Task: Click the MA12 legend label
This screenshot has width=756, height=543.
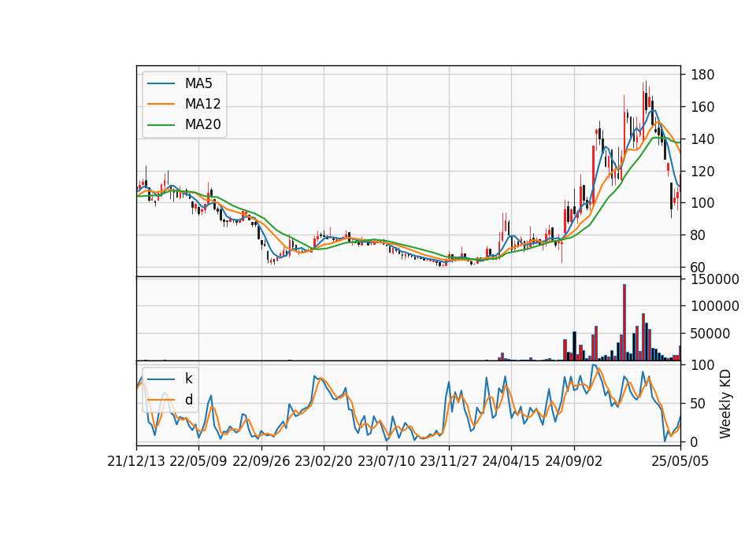Action: click(202, 104)
